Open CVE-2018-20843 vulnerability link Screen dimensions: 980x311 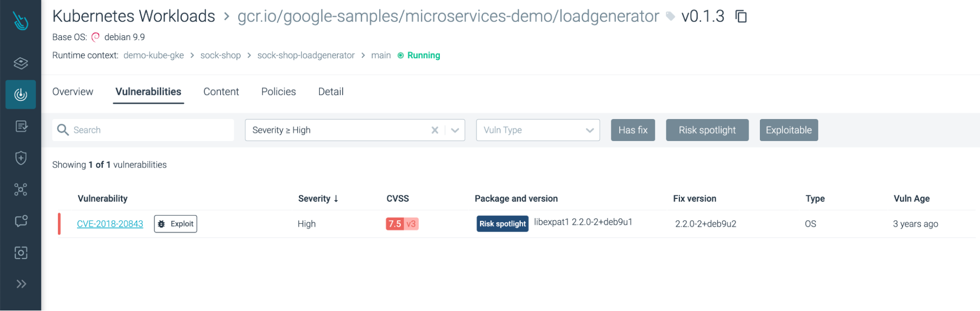110,224
